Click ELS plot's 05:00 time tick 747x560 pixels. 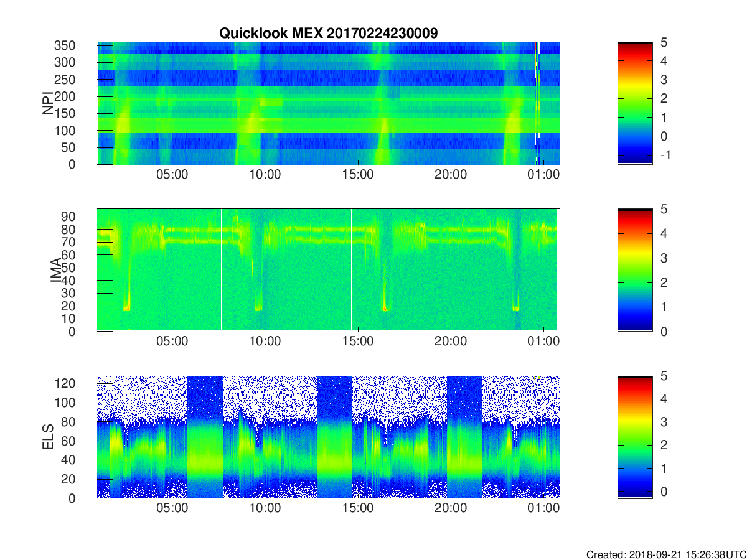coord(172,508)
